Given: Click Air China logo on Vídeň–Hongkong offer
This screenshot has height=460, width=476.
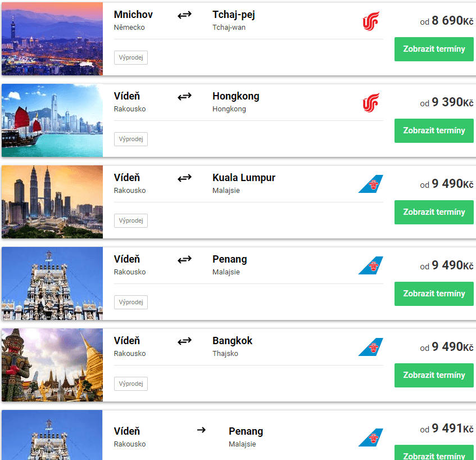Looking at the screenshot, I should tap(371, 103).
